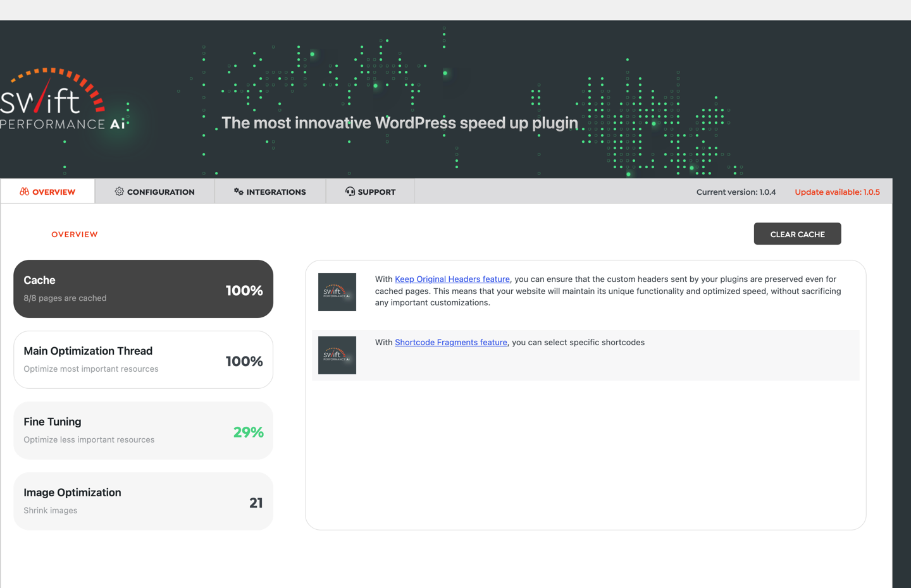Click Update available: 1.0.5 link
Screen dimensions: 911x588
[837, 192]
